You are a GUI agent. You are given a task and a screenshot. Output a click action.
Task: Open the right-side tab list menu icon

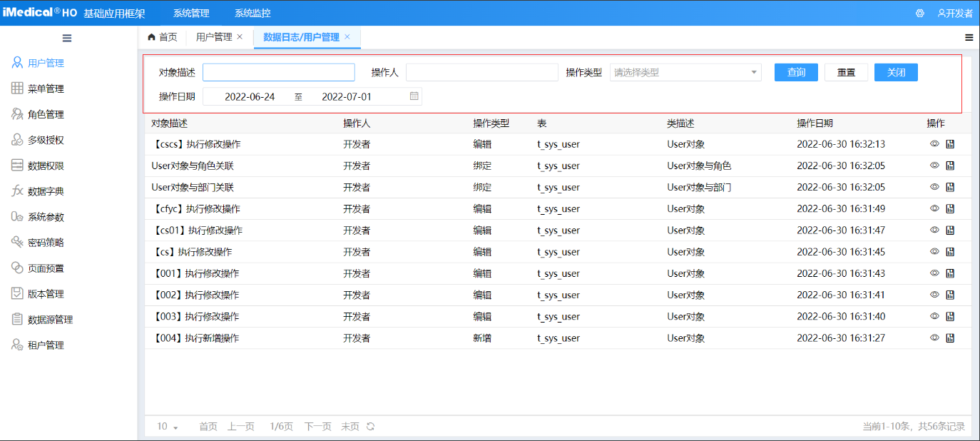click(x=969, y=38)
